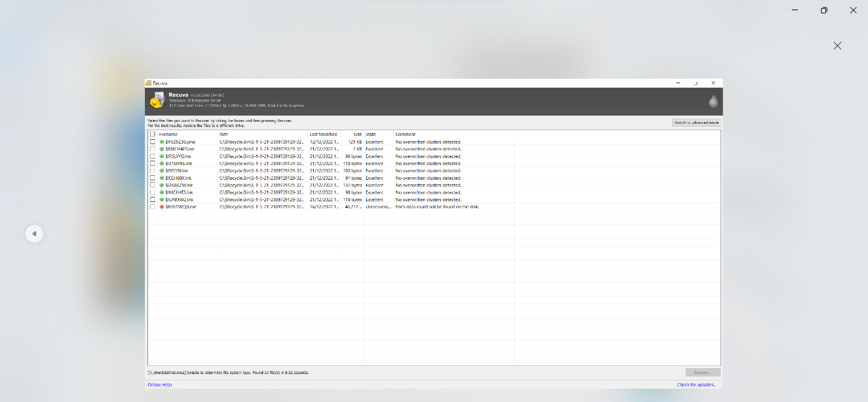
Task: Close the image preview with the X icon
Action: [x=837, y=46]
